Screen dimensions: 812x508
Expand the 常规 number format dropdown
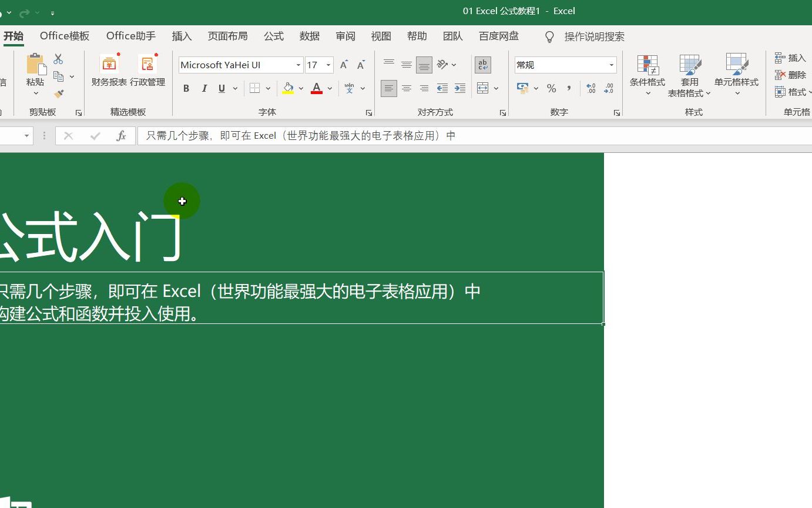pos(612,65)
